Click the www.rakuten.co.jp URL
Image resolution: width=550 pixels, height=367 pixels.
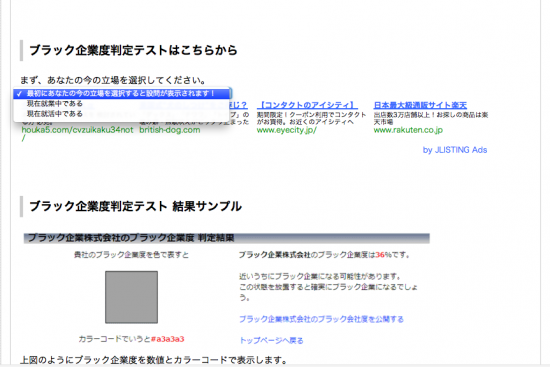point(408,130)
